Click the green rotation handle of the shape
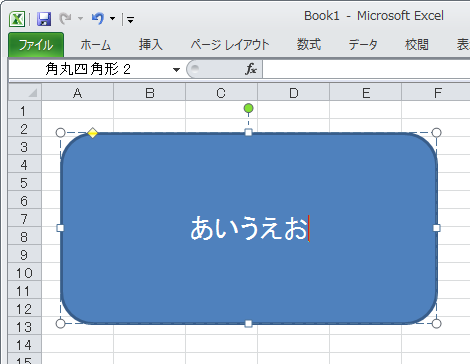 [x=248, y=108]
